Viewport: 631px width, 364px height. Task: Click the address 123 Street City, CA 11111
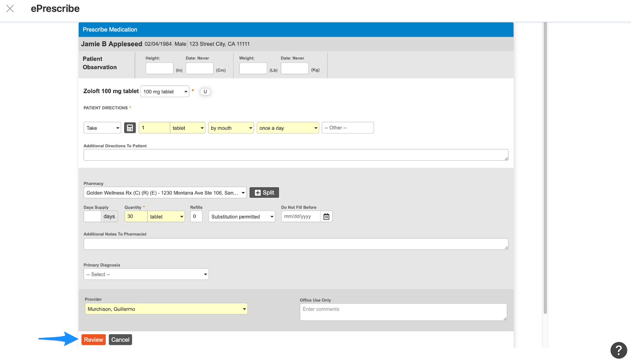(219, 44)
